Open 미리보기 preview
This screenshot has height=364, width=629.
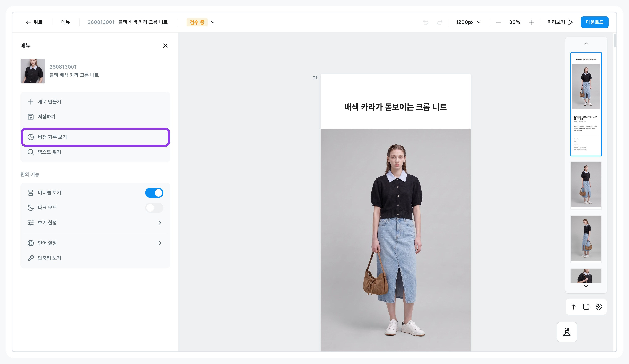(560, 22)
